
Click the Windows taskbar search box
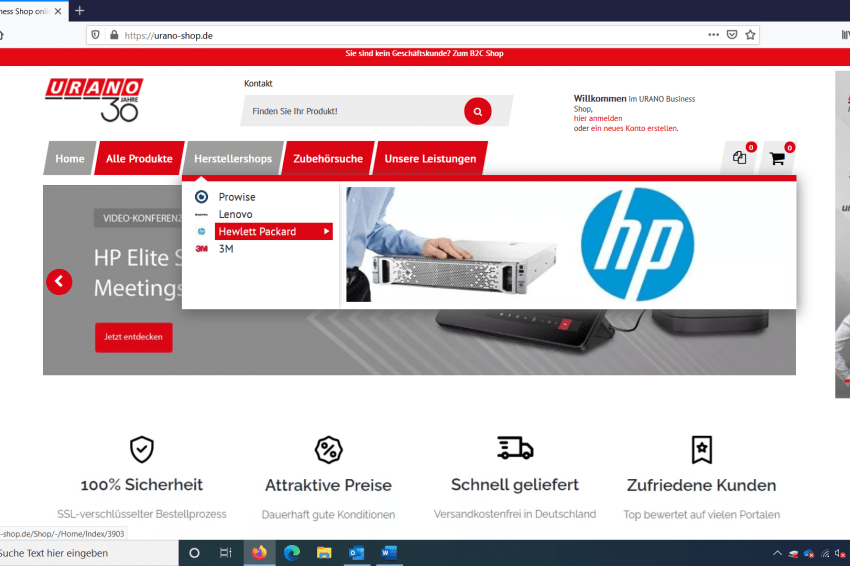[89, 553]
